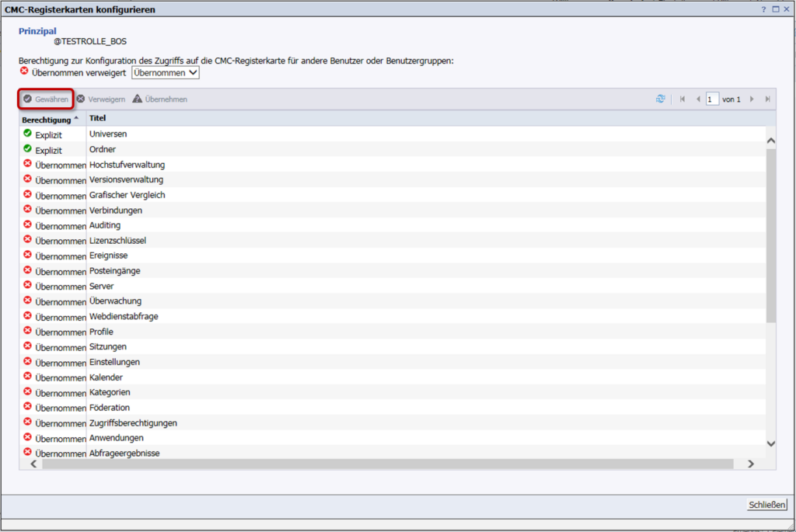Click the Übernehmen toolbar button
This screenshot has height=532, width=796.
pyautogui.click(x=160, y=99)
